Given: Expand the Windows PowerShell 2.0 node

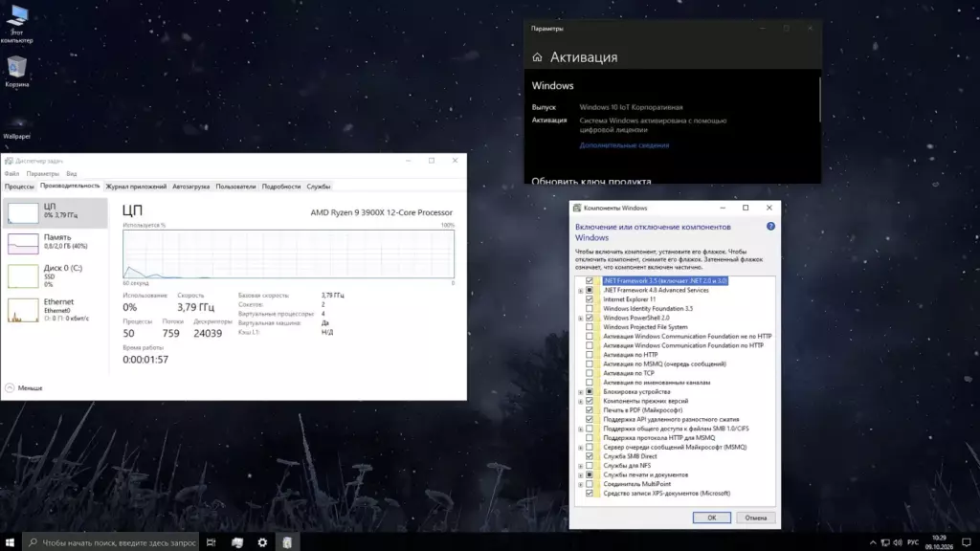Looking at the screenshot, I should tap(581, 318).
